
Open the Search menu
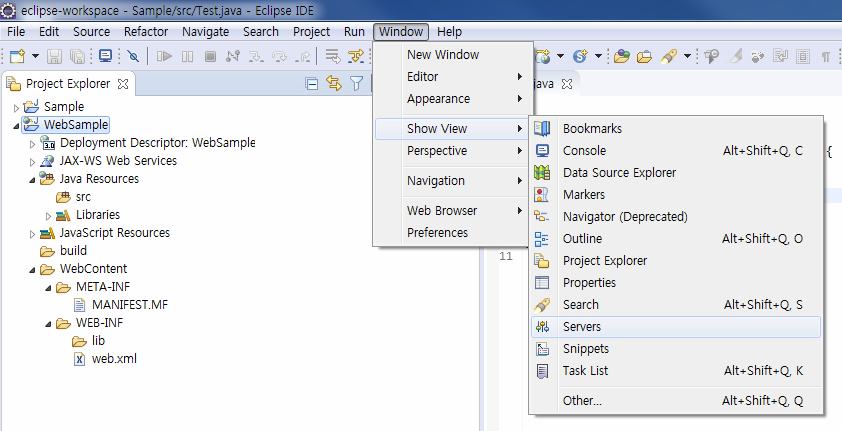[260, 32]
